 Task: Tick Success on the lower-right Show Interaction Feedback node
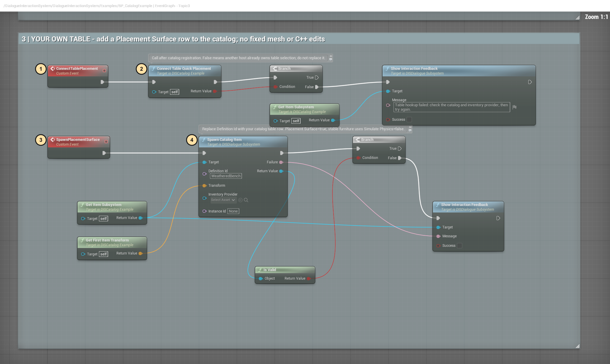pos(460,246)
